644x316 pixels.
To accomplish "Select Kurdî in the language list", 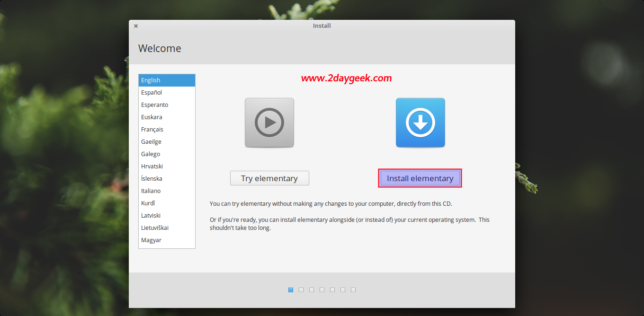I will click(x=167, y=203).
